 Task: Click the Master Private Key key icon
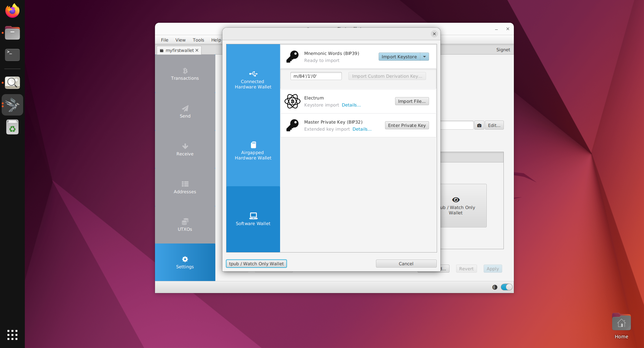point(292,125)
